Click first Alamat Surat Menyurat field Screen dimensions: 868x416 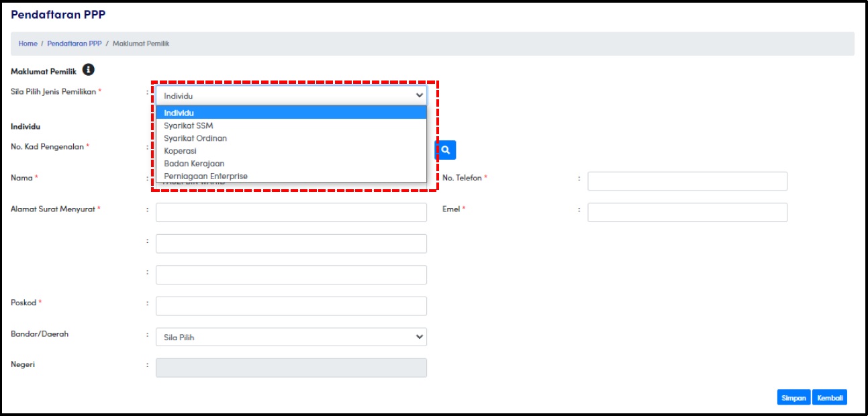[x=291, y=213]
